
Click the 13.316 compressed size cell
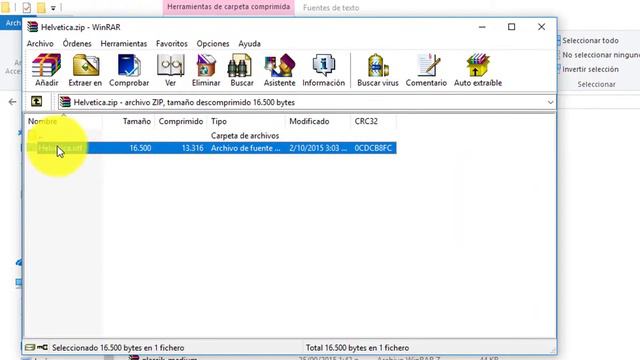(x=192, y=148)
